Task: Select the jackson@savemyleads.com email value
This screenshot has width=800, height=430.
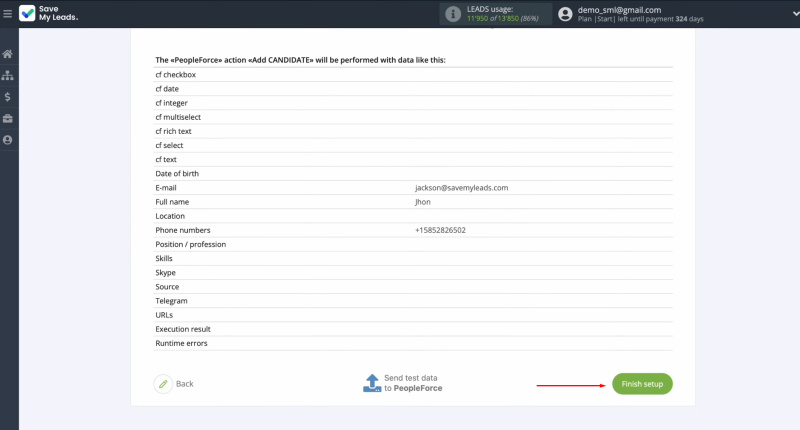Action: 461,188
